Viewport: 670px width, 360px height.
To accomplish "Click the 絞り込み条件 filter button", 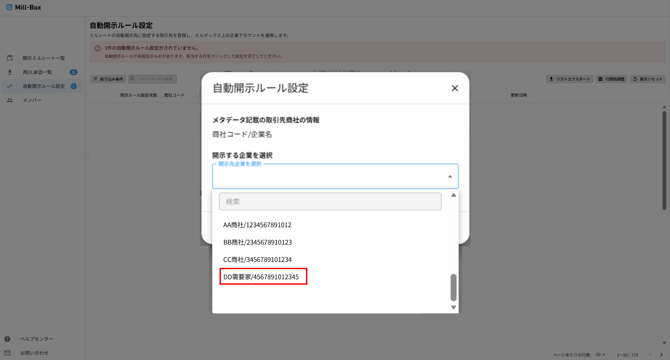I will tap(108, 79).
